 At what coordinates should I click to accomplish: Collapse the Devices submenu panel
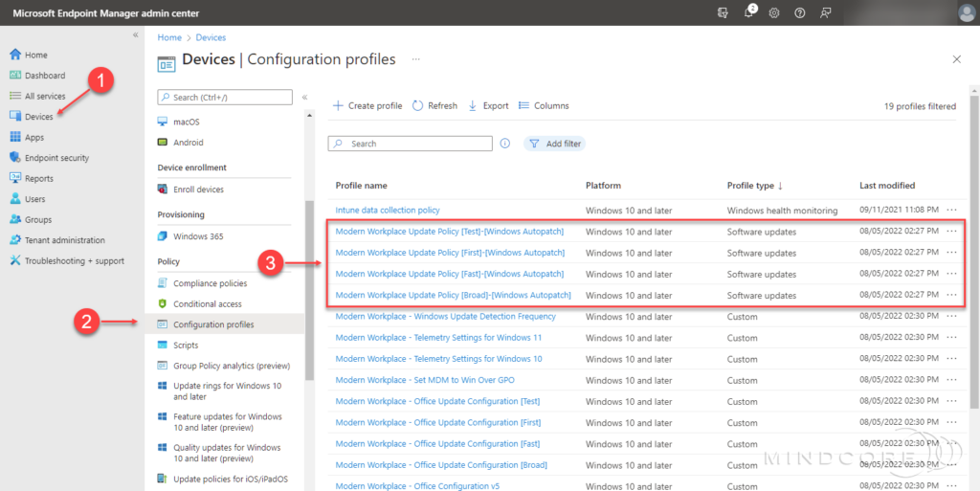pyautogui.click(x=304, y=97)
